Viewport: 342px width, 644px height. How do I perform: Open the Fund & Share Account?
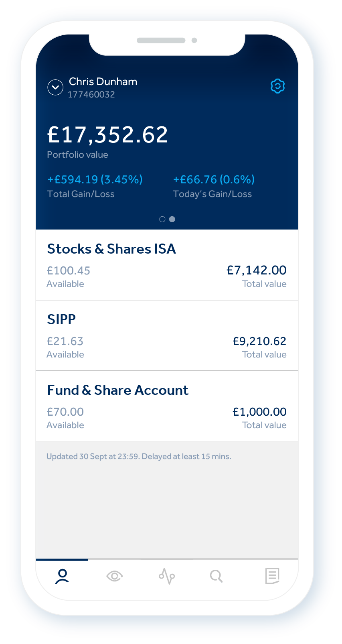[x=118, y=390]
